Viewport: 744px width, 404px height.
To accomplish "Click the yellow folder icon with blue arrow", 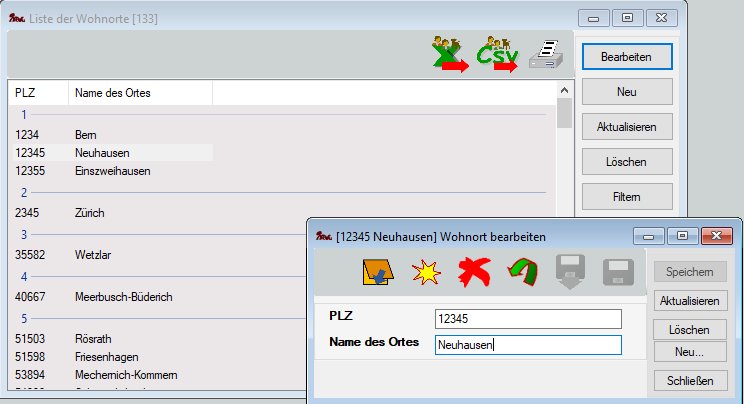I will [x=376, y=271].
